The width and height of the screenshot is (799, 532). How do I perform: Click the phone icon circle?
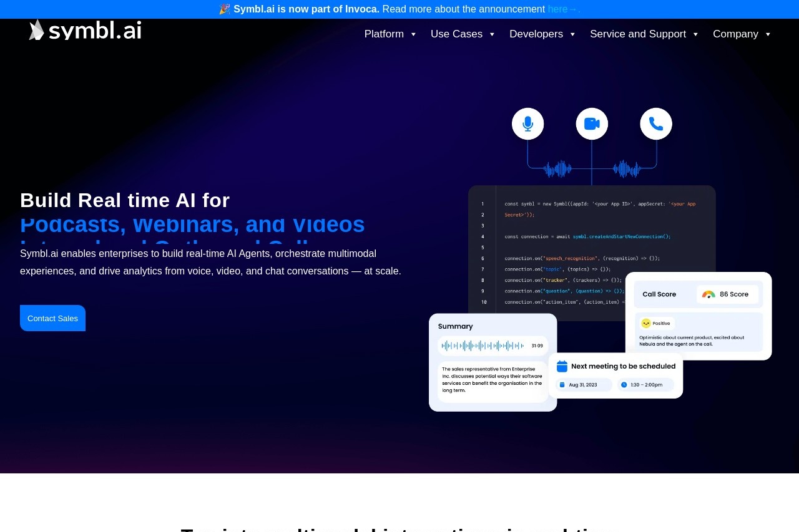coord(656,123)
